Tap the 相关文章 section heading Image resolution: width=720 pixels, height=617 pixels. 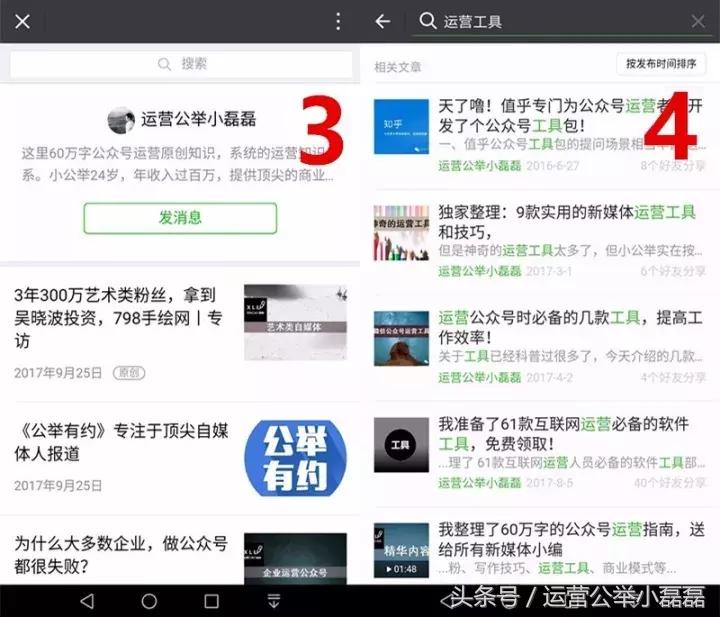point(398,67)
